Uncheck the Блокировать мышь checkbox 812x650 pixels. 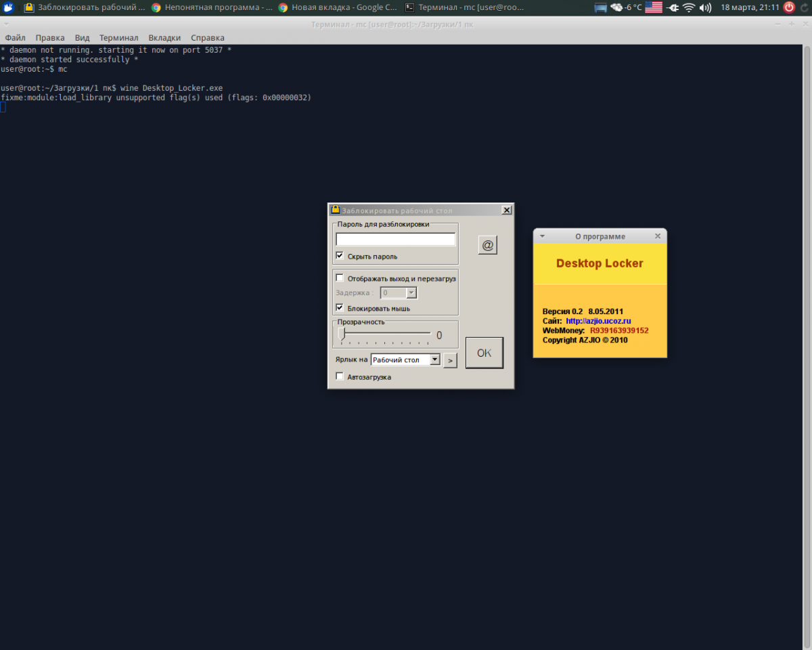click(340, 307)
